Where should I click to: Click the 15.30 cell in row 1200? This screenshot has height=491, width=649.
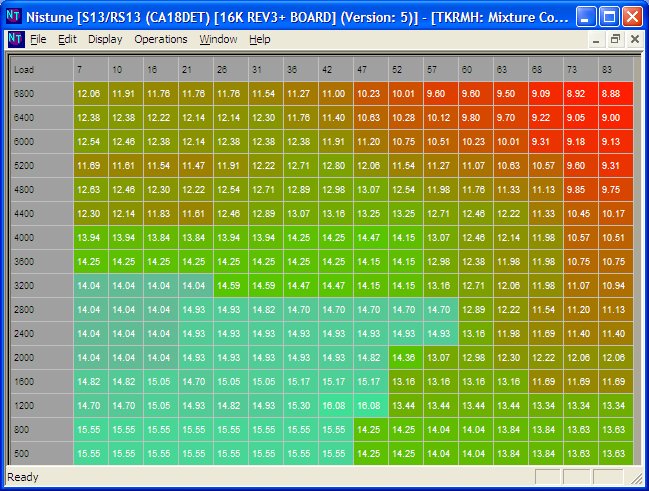(x=299, y=405)
